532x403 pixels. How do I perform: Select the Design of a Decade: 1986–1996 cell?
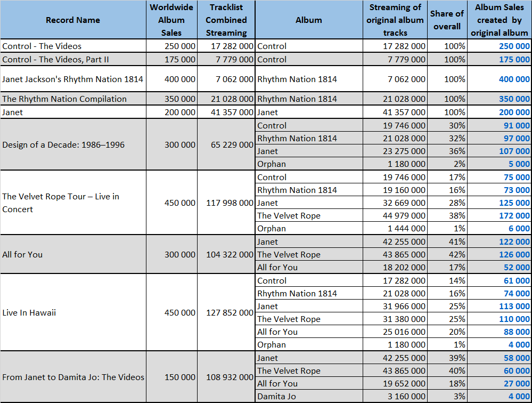[73, 144]
